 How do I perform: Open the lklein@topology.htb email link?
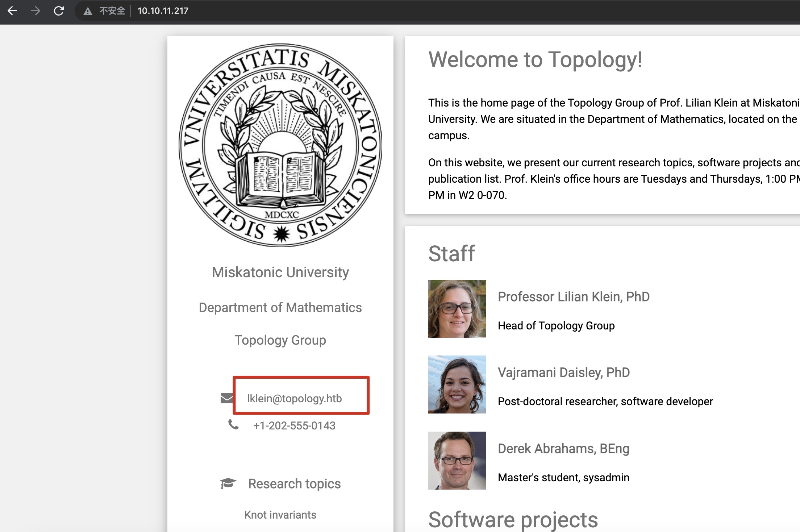click(294, 398)
